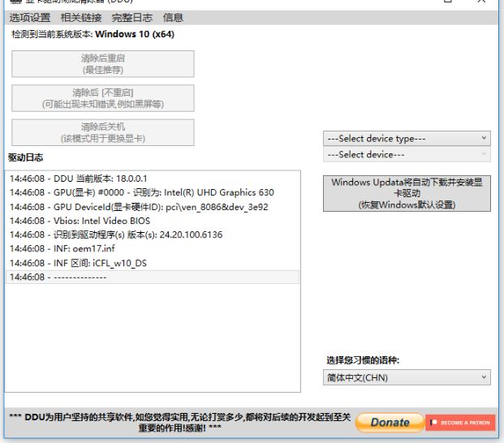Open the 相关链接 menu
The width and height of the screenshot is (504, 443).
[81, 18]
